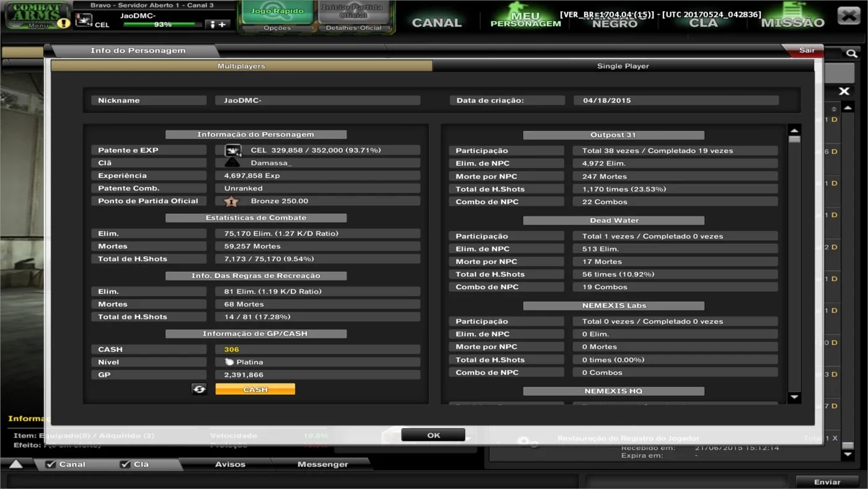Click the yellow warning alert icon
Screen dimensions: 868x489
tap(63, 24)
